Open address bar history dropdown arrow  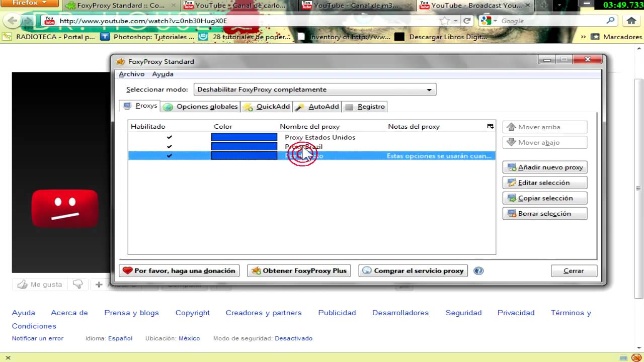(456, 21)
